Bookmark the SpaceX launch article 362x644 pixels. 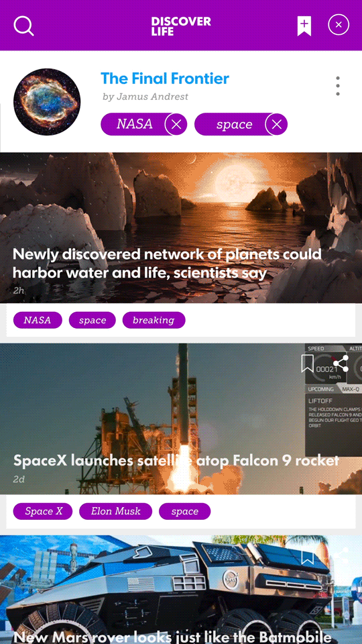tap(308, 364)
